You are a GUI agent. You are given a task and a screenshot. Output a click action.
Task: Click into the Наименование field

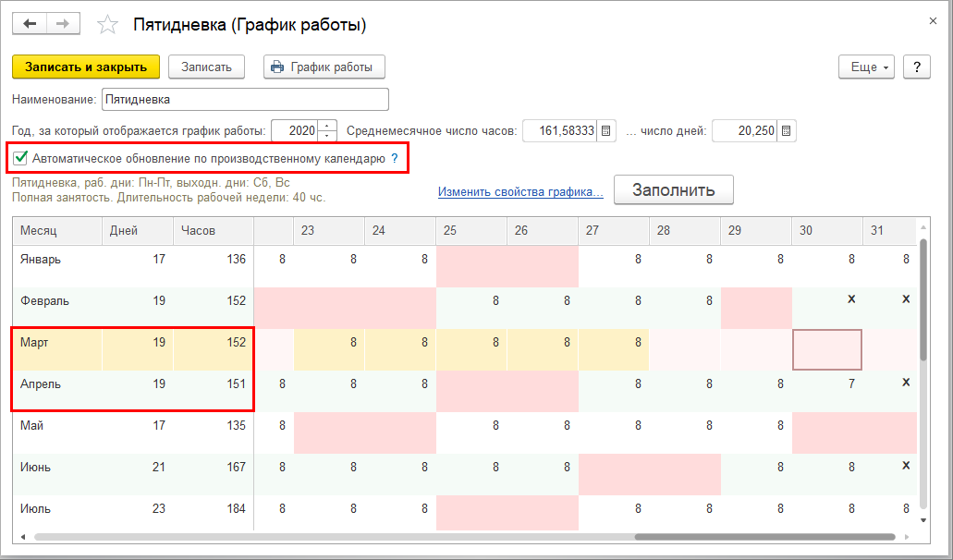point(245,100)
